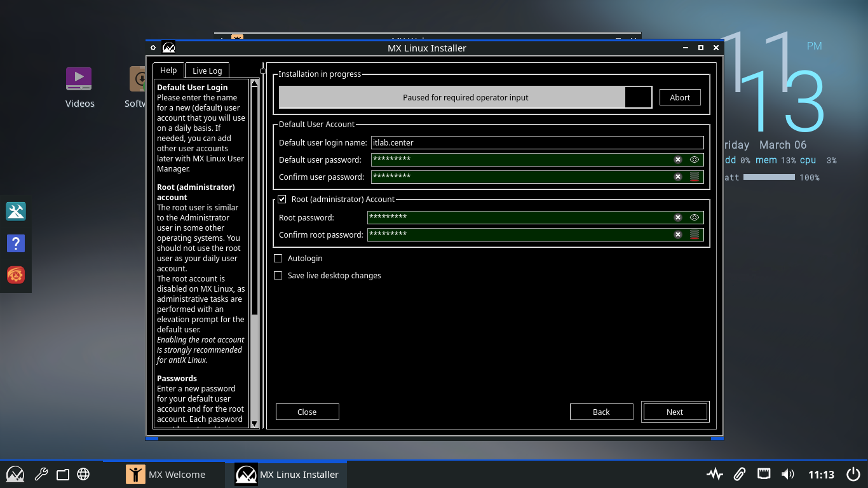Abort the installation in progress
The width and height of the screenshot is (868, 488).
680,97
